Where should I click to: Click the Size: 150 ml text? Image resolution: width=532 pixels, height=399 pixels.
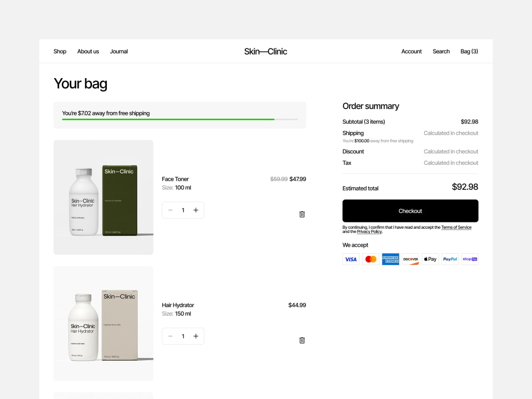pyautogui.click(x=177, y=314)
